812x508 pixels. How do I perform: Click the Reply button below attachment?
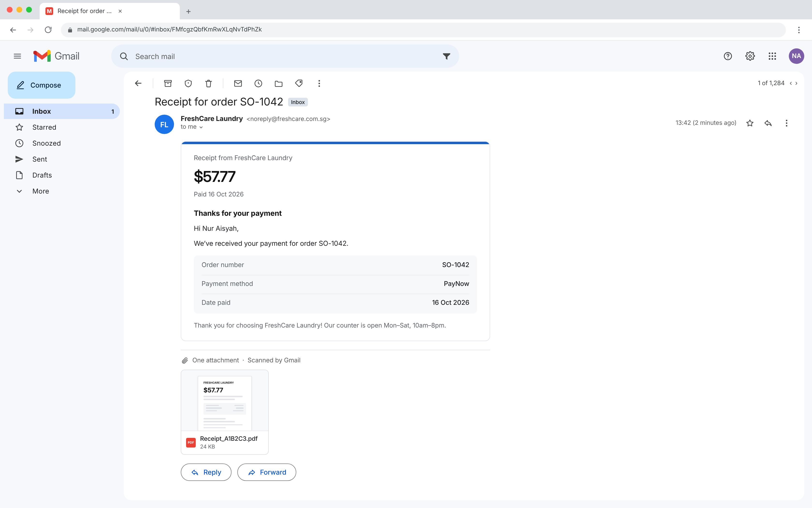point(206,472)
